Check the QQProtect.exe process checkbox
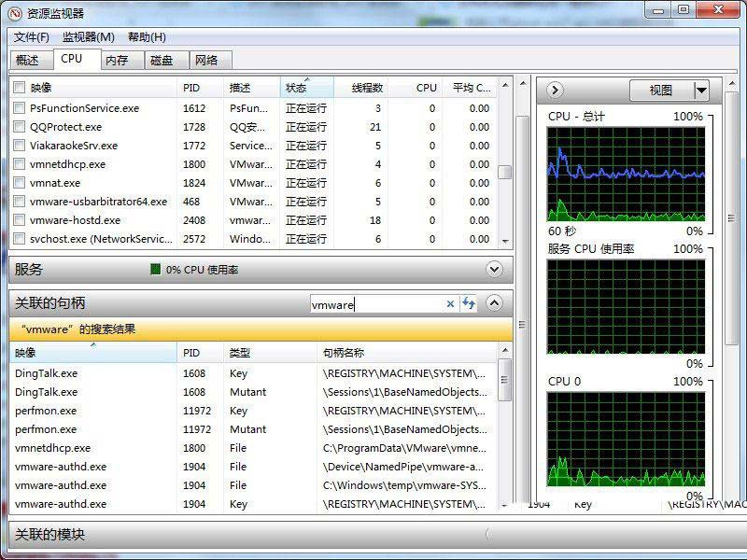Screen dimensions: 747x560 pyautogui.click(x=20, y=127)
